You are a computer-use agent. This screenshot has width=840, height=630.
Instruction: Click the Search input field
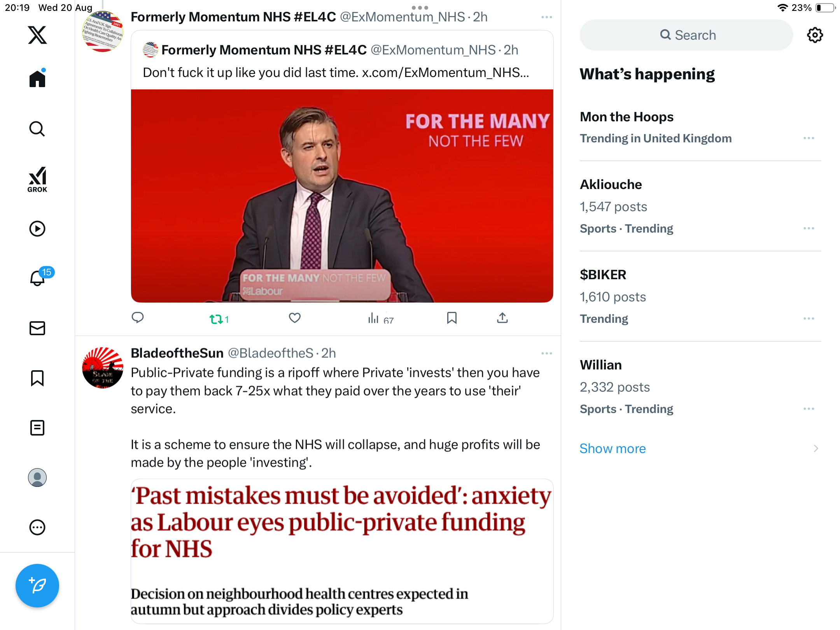point(687,35)
